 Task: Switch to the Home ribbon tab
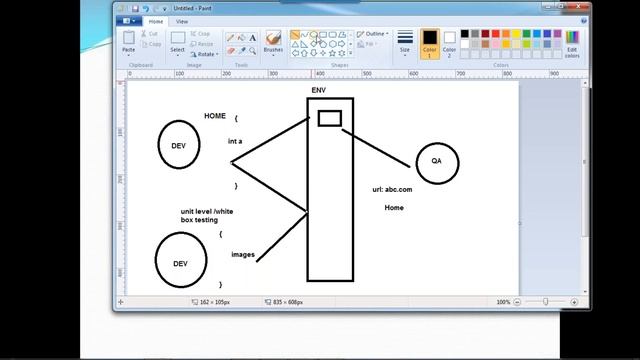156,21
